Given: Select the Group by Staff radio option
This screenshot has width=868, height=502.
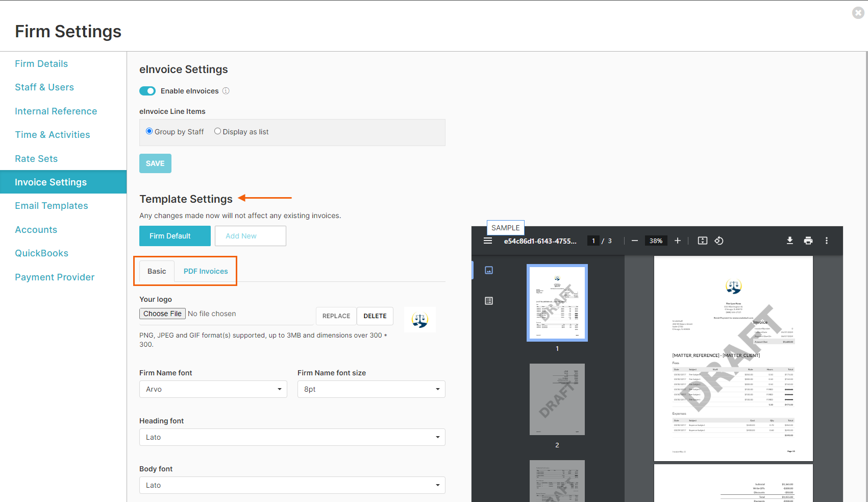Looking at the screenshot, I should (149, 131).
